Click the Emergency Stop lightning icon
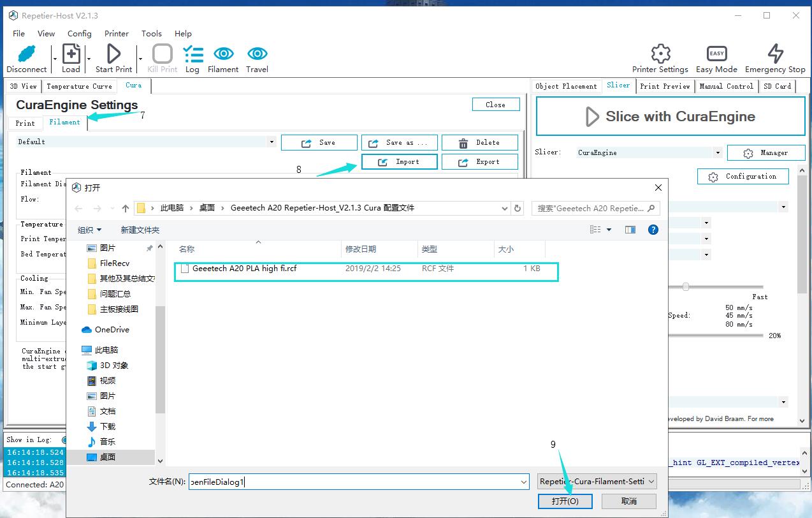 click(775, 54)
